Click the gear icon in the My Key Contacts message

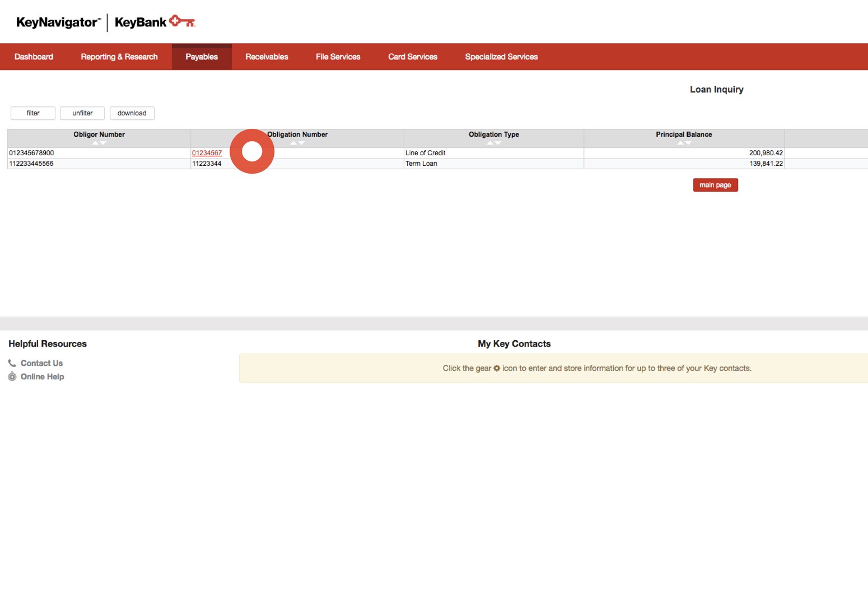point(497,368)
